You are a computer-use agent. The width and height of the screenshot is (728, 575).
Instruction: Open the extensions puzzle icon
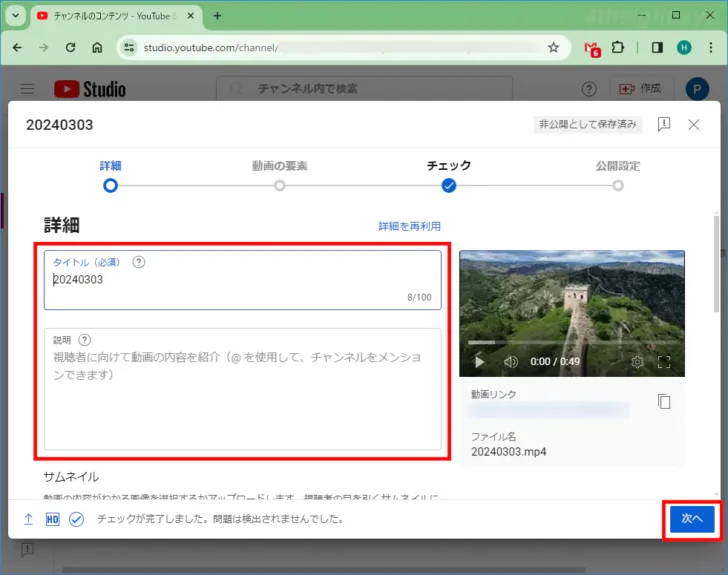618,47
